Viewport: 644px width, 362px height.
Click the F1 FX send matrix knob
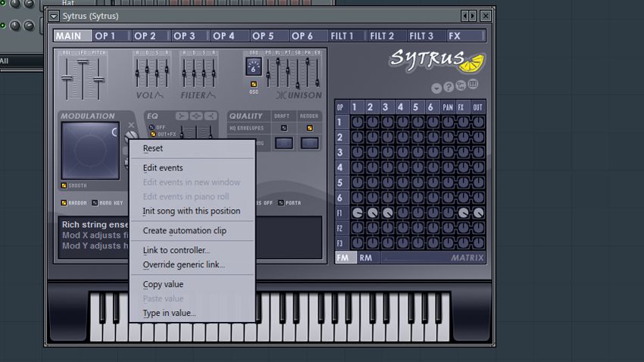[463, 213]
